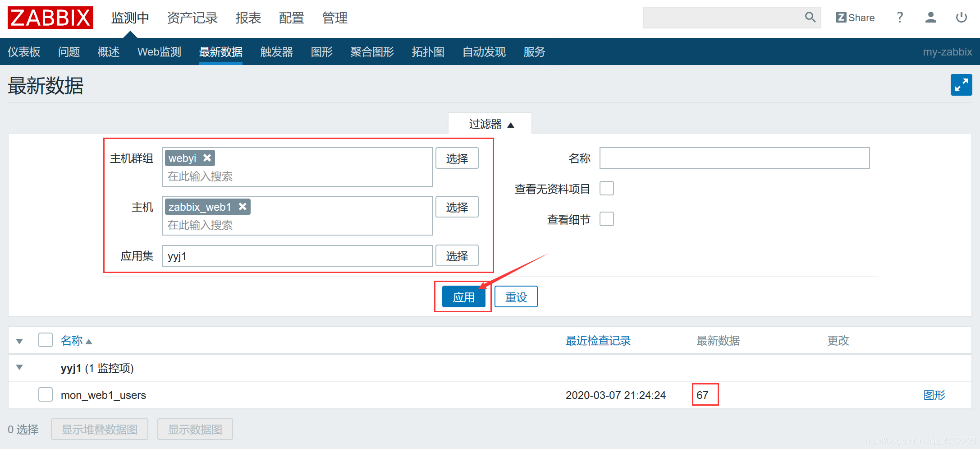This screenshot has height=449, width=980.
Task: Click the my-zabbix server name
Action: [x=948, y=52]
